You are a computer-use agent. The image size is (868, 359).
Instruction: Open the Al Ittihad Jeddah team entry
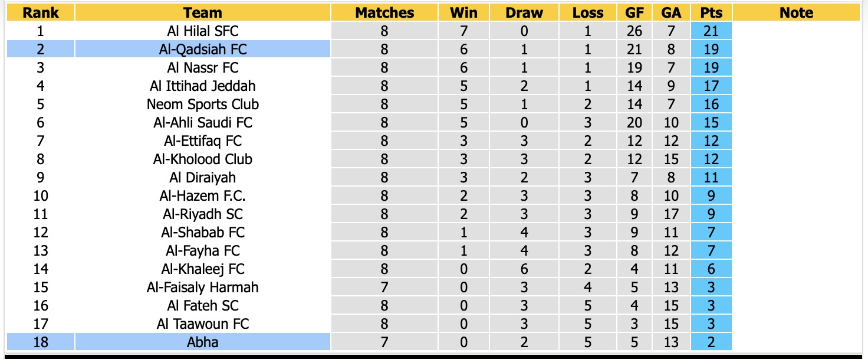(x=203, y=86)
